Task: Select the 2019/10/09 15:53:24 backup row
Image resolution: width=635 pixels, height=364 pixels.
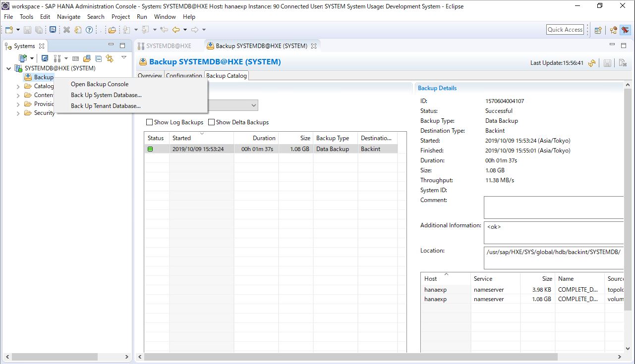Action: tap(271, 149)
